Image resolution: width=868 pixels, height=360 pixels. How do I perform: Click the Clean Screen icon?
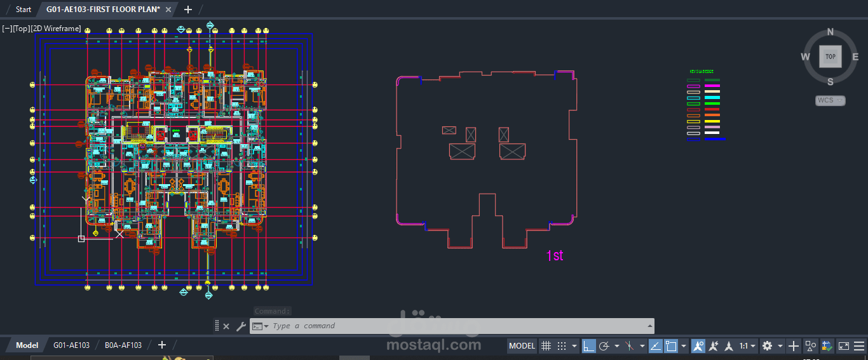coord(844,346)
